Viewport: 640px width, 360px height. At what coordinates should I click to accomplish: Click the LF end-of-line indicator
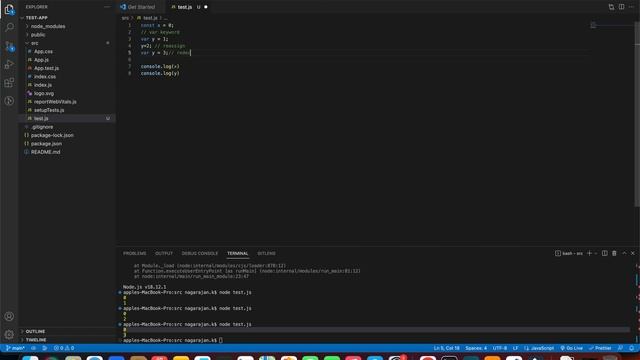(516, 348)
